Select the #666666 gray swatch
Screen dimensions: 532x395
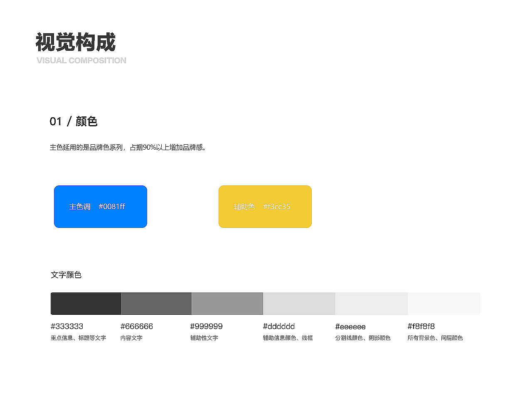click(156, 304)
